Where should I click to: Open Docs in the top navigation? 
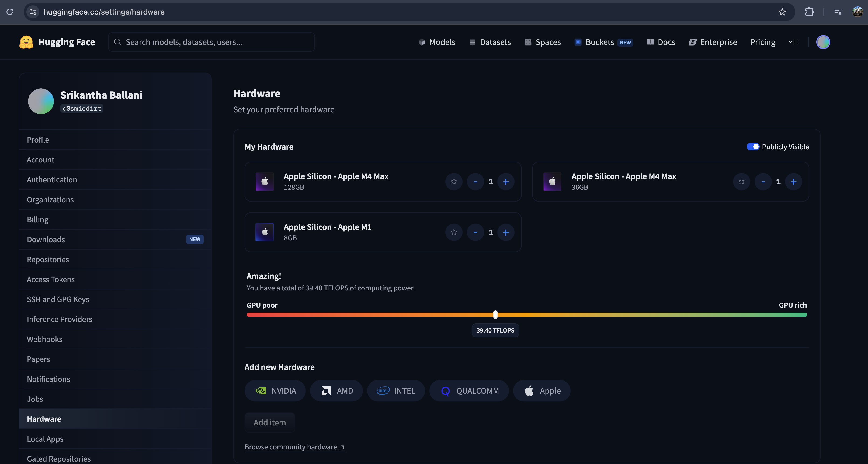[x=661, y=42]
